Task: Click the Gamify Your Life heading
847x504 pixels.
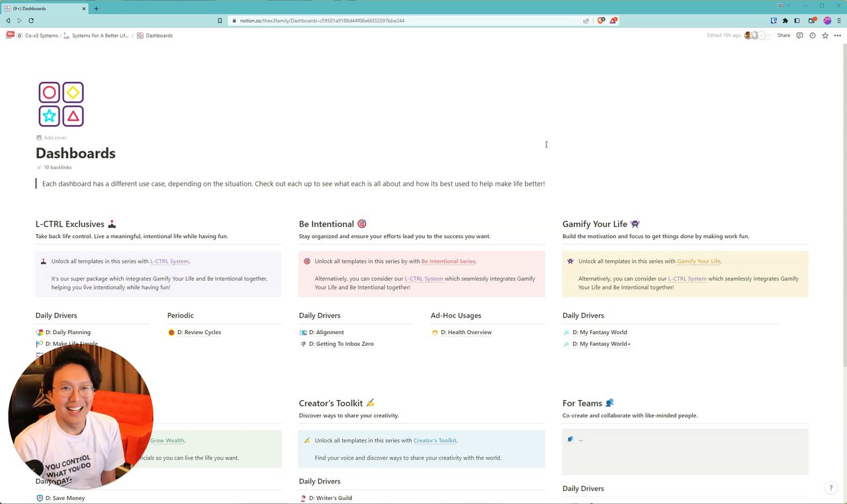Action: (x=601, y=224)
